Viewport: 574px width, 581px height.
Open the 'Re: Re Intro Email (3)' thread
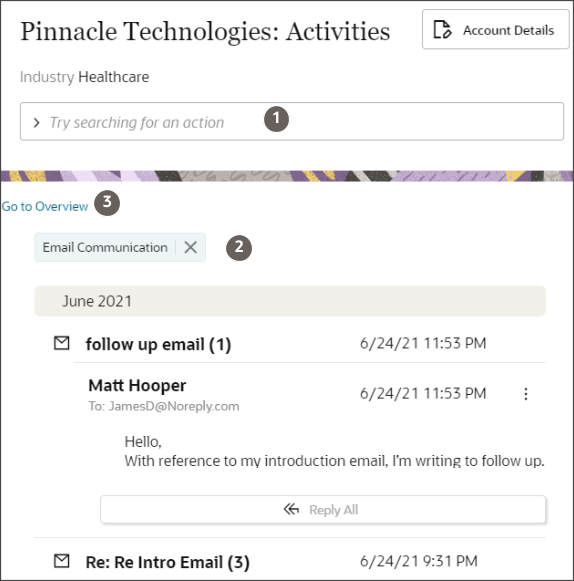tap(167, 562)
